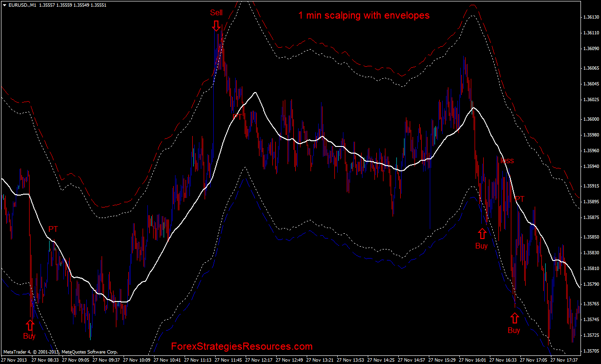Click price level 1.35705 on the axis

pos(591,351)
